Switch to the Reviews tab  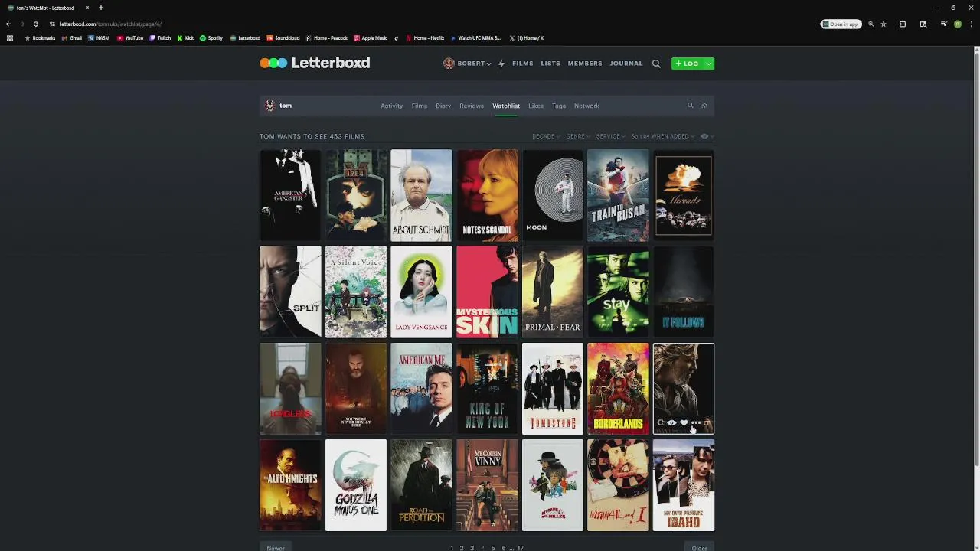tap(472, 106)
